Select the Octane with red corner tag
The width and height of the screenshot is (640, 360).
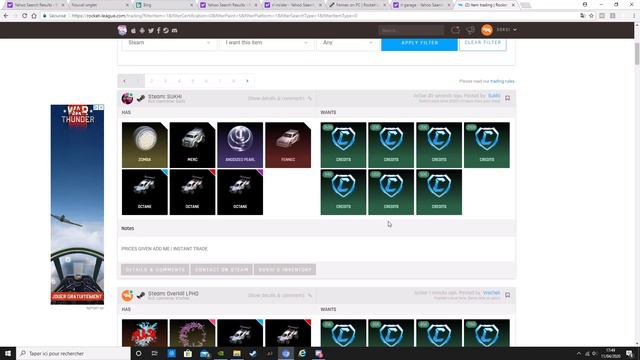(x=192, y=192)
